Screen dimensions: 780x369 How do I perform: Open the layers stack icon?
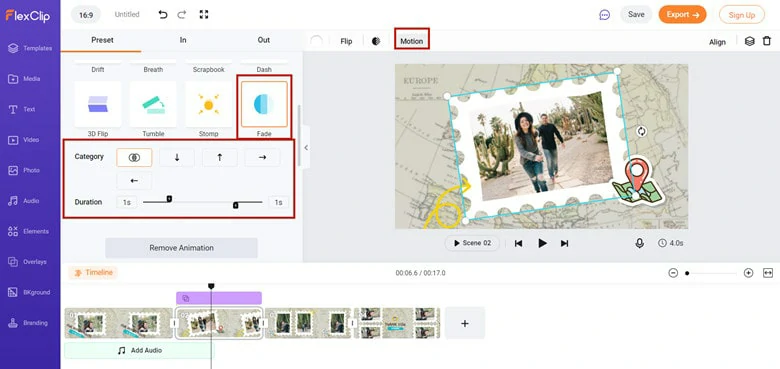(x=750, y=41)
